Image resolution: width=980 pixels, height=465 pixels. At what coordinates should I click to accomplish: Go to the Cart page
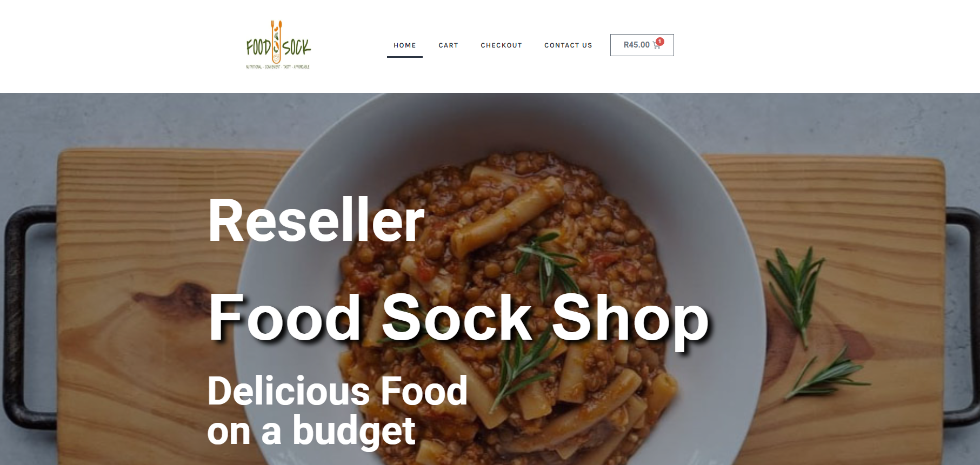tap(448, 45)
